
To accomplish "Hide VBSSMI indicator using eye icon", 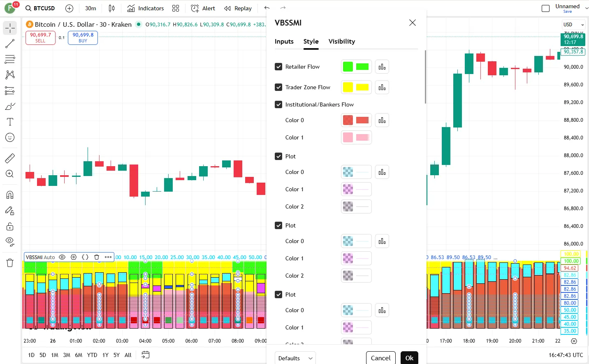I will [62, 257].
